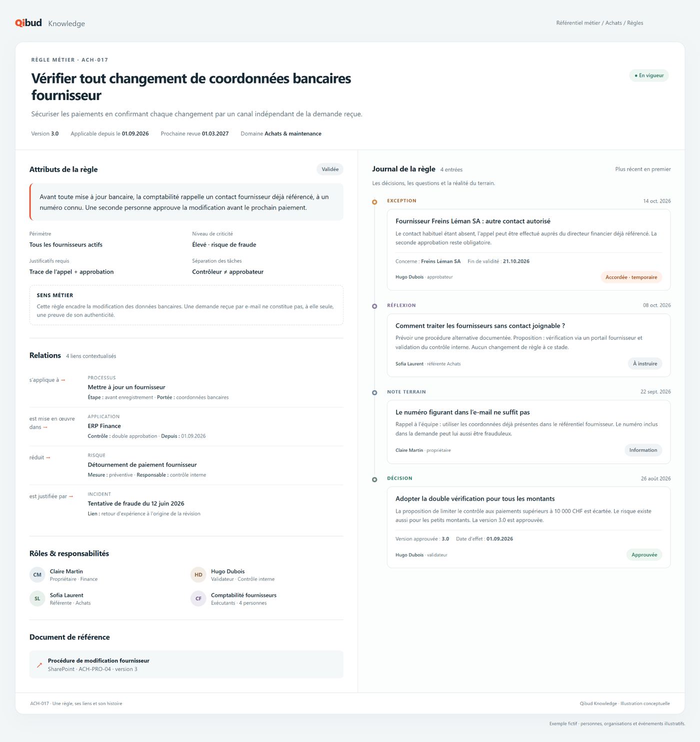Click the arrow icon beside Procédure de modification fournisseur
This screenshot has height=742, width=700.
(x=39, y=665)
